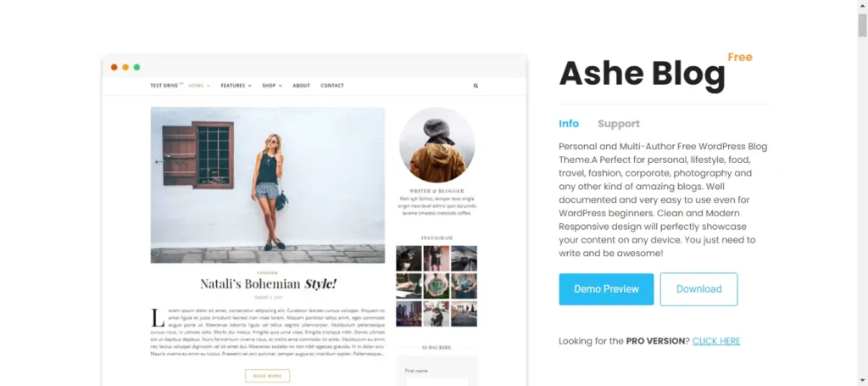
Task: Open the CONTACT menu item
Action: [332, 86]
